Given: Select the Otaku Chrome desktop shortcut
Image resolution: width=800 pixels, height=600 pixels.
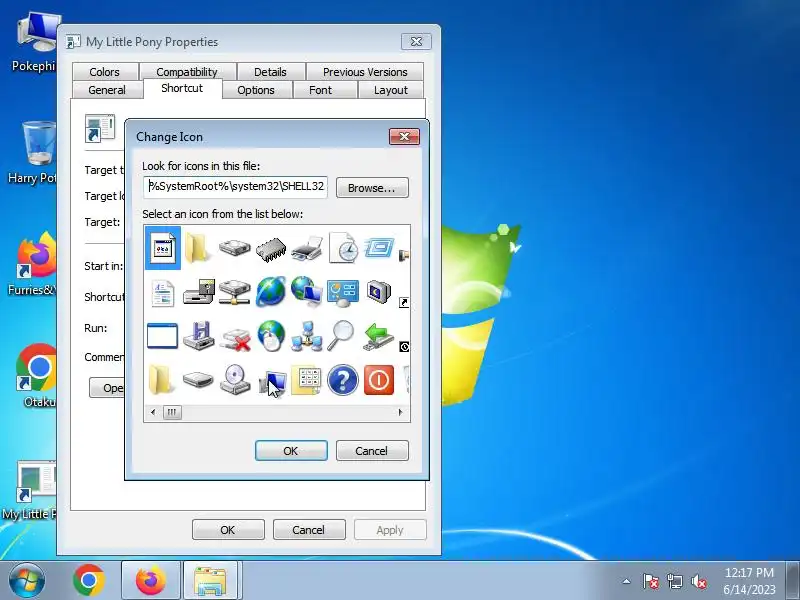Looking at the screenshot, I should [x=36, y=377].
